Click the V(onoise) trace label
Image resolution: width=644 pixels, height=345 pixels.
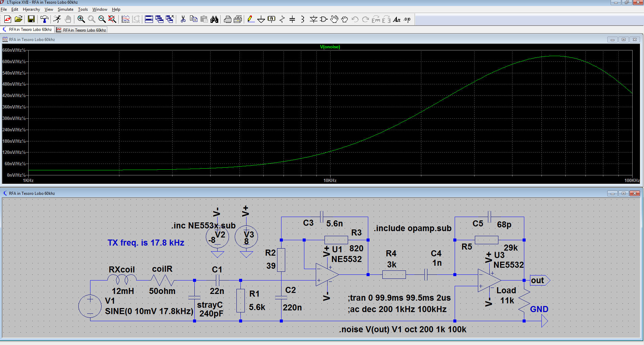point(330,47)
